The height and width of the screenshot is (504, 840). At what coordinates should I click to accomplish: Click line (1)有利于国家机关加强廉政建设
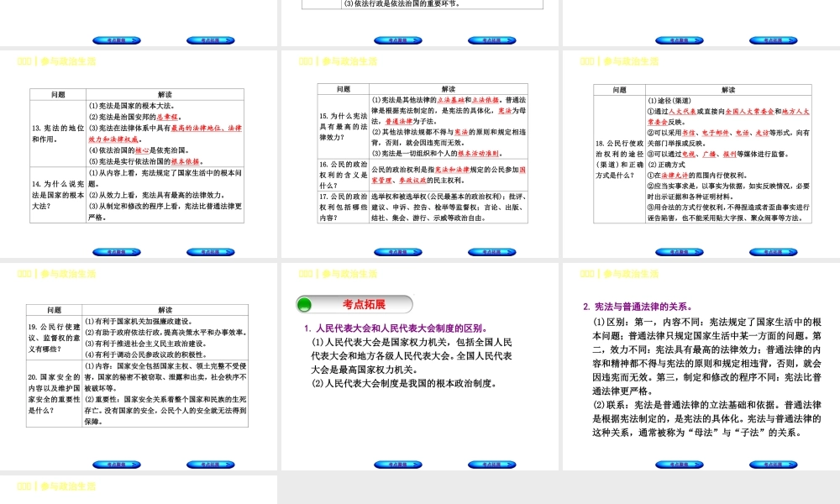[139, 322]
